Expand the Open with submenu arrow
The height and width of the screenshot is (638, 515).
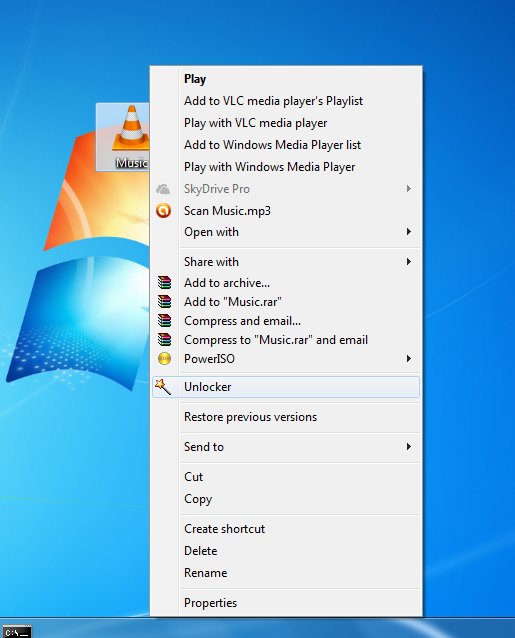click(x=408, y=232)
